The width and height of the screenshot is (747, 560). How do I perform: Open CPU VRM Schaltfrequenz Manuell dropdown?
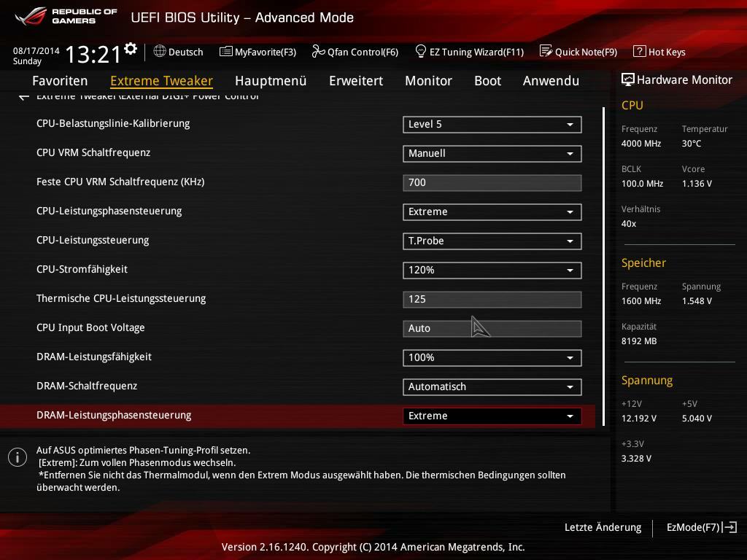coord(492,153)
